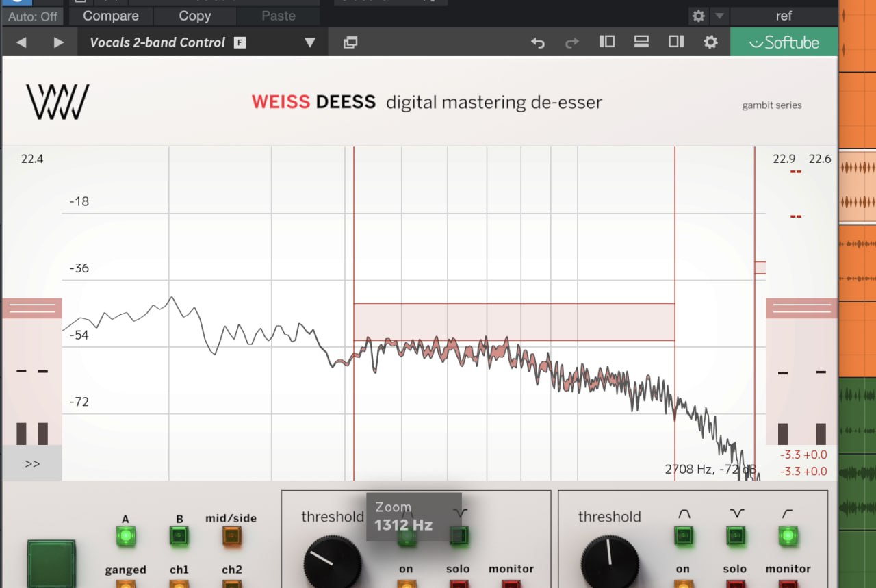Click the left input meter threshold handle
876x588 pixels.
[32, 308]
